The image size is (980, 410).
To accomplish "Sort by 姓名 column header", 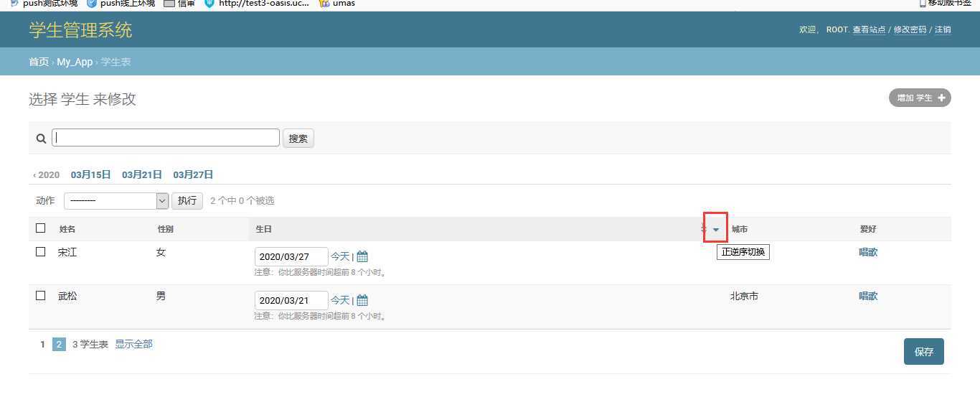I will [67, 229].
